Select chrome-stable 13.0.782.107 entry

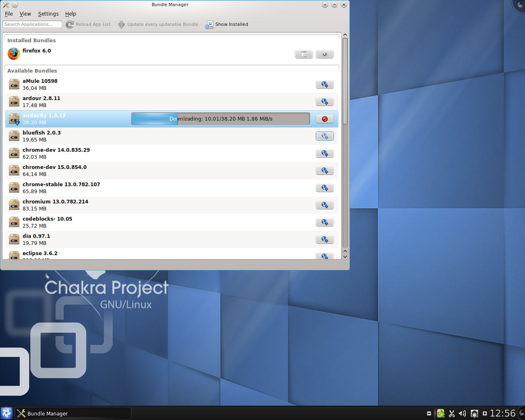[172, 188]
